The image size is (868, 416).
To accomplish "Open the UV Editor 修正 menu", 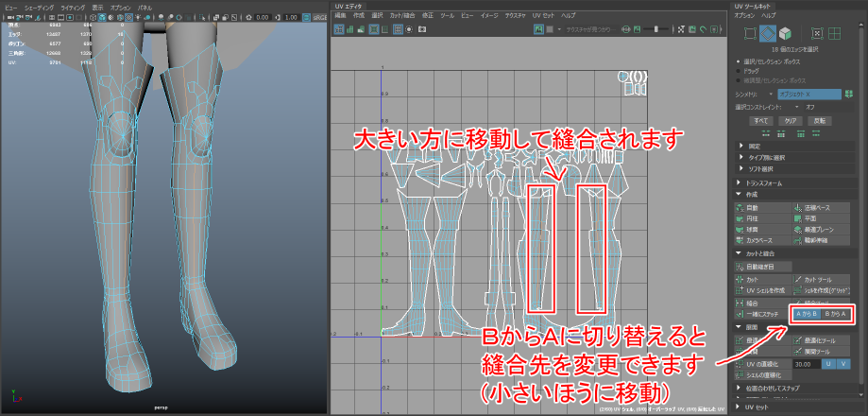I will click(427, 15).
